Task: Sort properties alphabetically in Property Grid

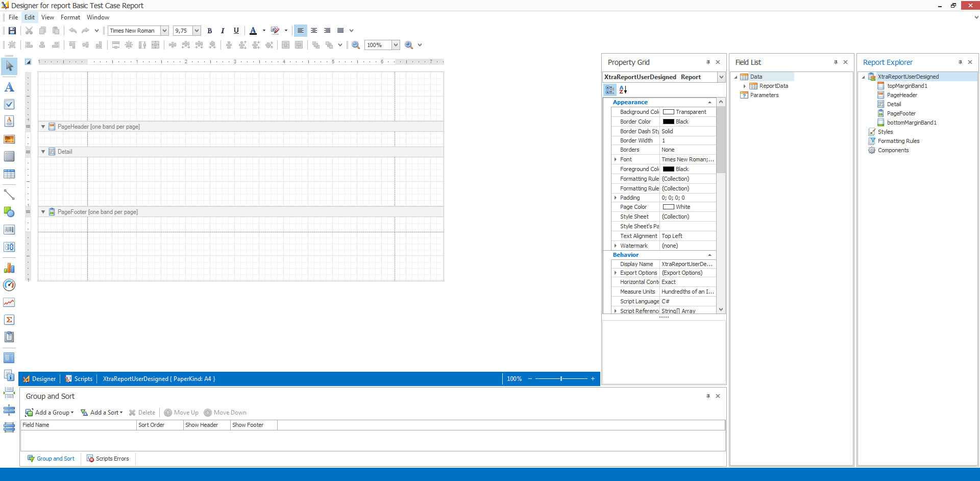Action: (x=623, y=90)
